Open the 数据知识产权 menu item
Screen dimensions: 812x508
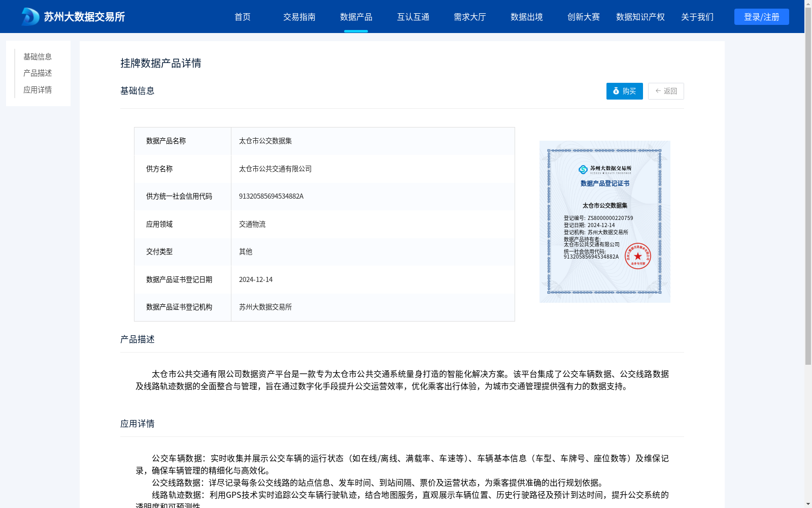(x=640, y=17)
